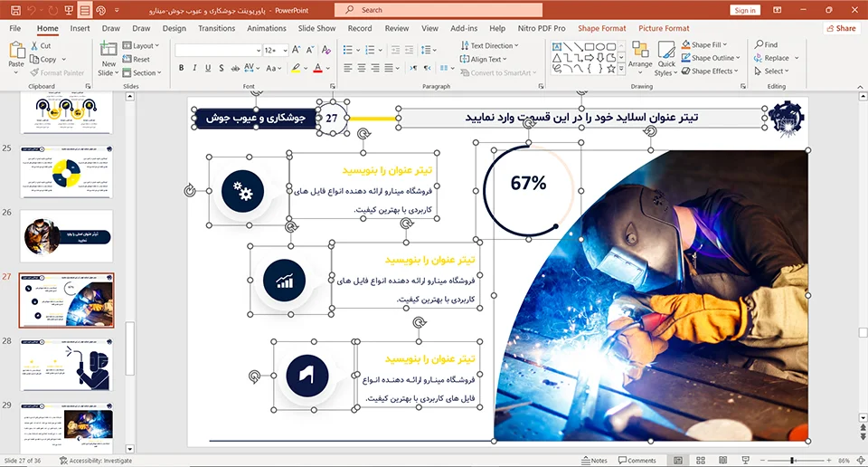Align text left

click(x=347, y=68)
